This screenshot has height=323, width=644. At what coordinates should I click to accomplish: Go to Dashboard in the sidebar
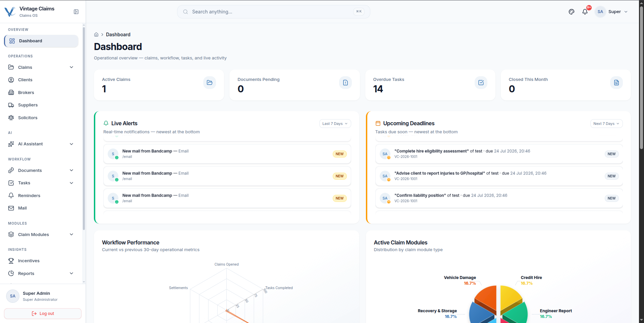click(x=41, y=41)
